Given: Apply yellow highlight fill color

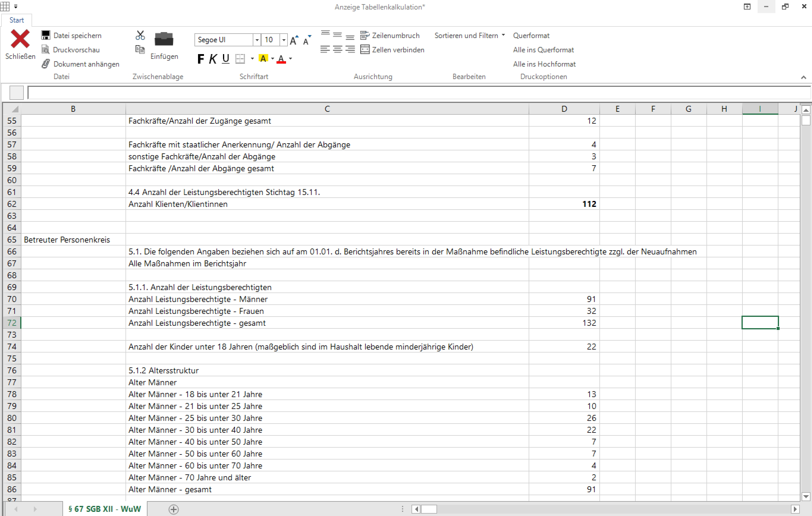Looking at the screenshot, I should click(x=263, y=59).
